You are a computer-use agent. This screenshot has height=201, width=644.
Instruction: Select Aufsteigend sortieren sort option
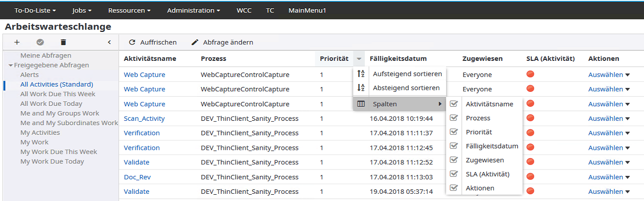coord(407,74)
